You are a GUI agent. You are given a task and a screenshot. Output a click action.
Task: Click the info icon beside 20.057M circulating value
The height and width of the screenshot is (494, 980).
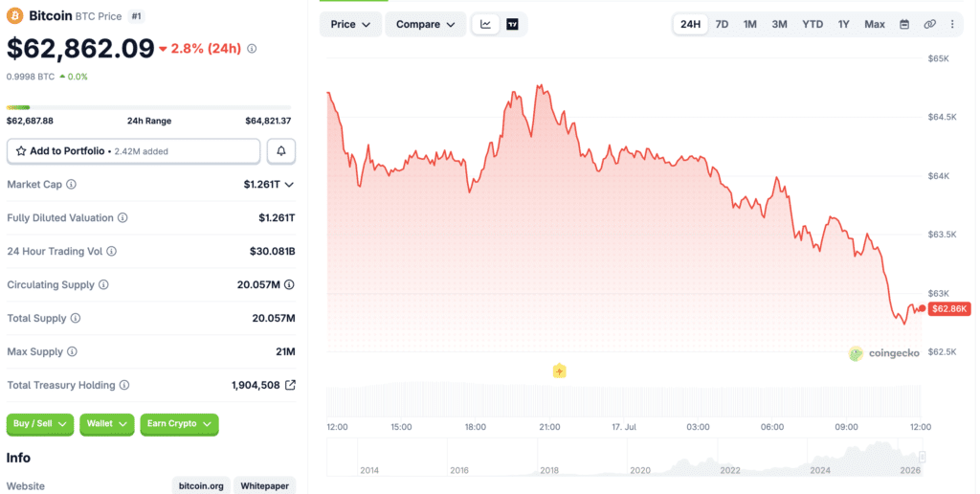coord(289,284)
